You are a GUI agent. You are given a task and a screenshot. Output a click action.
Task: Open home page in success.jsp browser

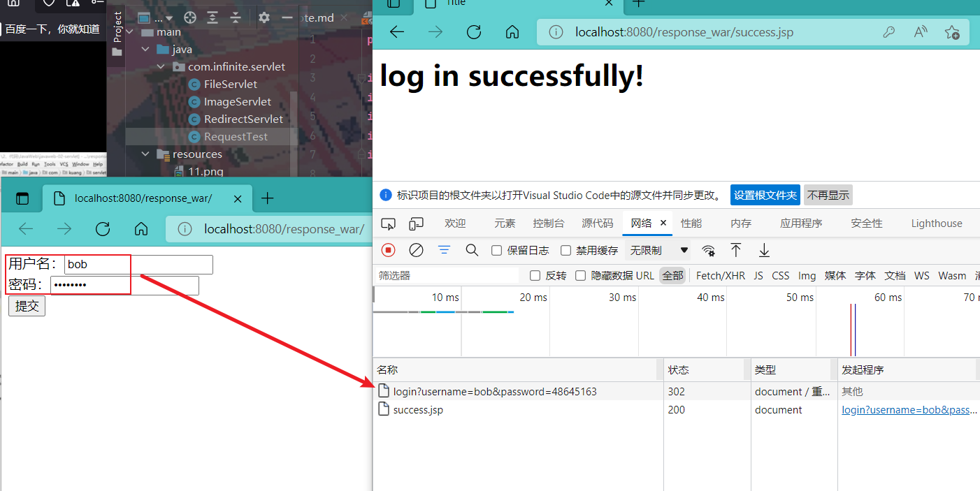[x=512, y=32]
